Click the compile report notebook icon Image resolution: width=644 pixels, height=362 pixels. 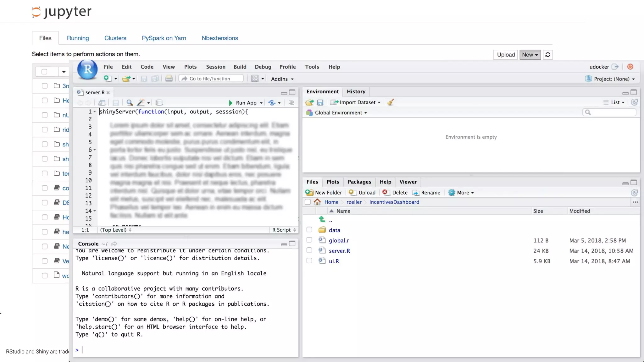[x=159, y=103]
